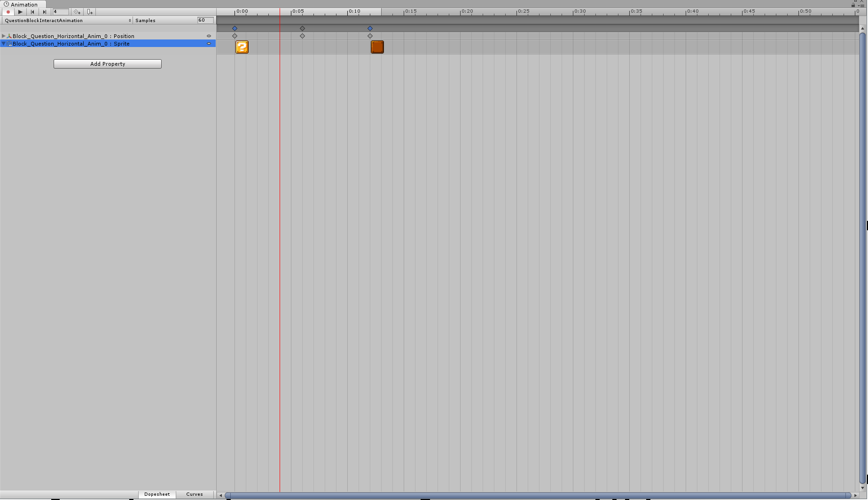
Task: Select the summary keyframe near 0:06
Action: pos(302,28)
